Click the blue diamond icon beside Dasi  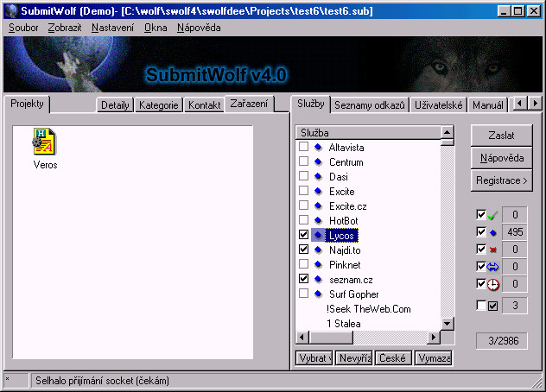318,176
